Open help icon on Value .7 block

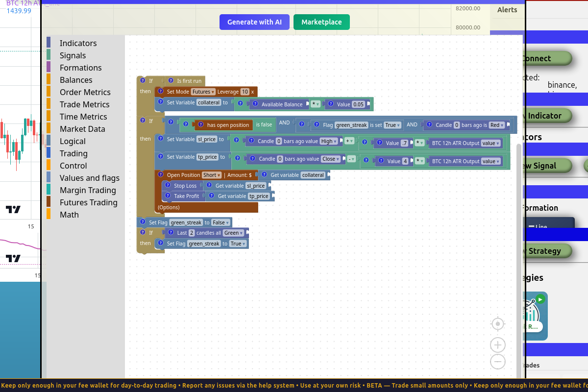tap(379, 143)
